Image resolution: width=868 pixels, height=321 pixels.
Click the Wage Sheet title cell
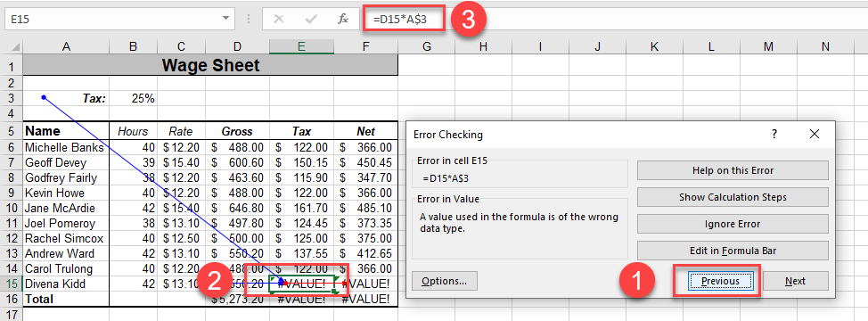pyautogui.click(x=210, y=66)
